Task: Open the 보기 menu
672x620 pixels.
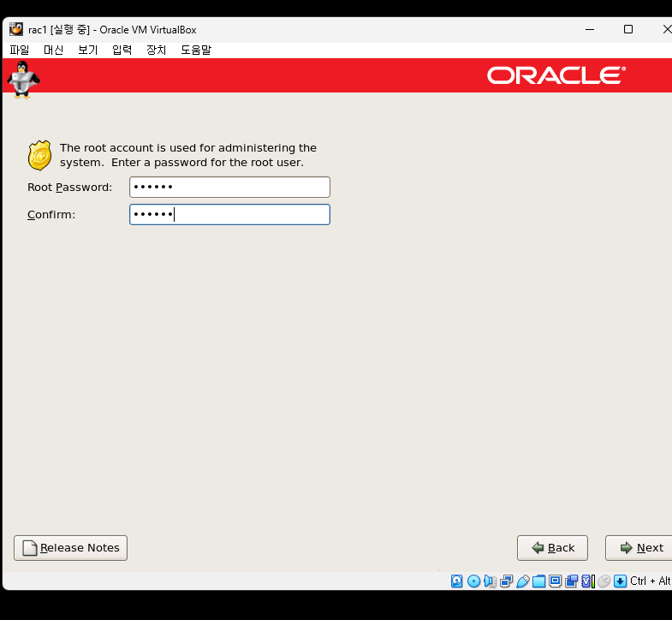Action: [x=88, y=51]
